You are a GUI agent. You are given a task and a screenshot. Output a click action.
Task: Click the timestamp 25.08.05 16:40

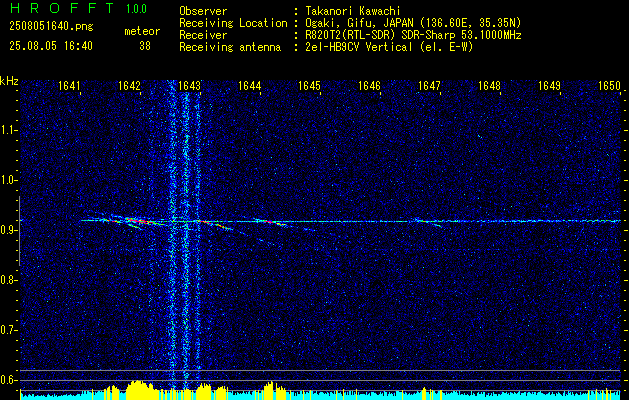[51, 46]
